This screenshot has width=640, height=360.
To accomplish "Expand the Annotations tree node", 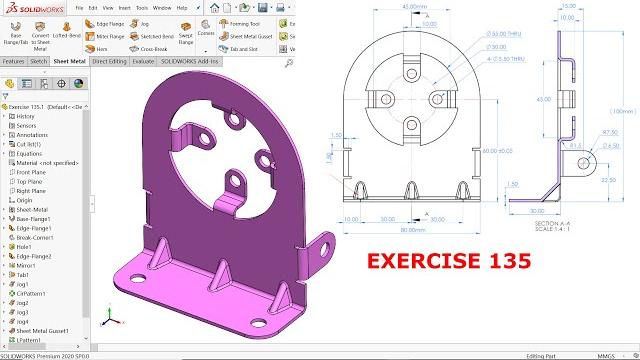I will point(4,135).
